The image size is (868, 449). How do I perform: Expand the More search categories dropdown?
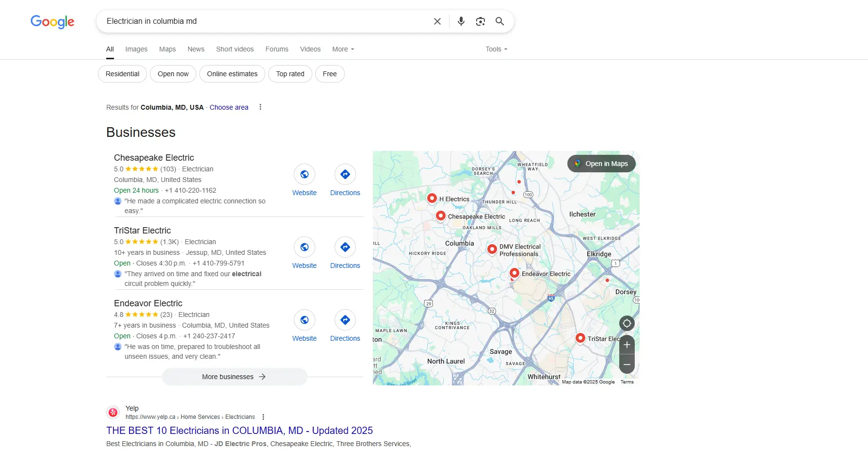pyautogui.click(x=343, y=49)
